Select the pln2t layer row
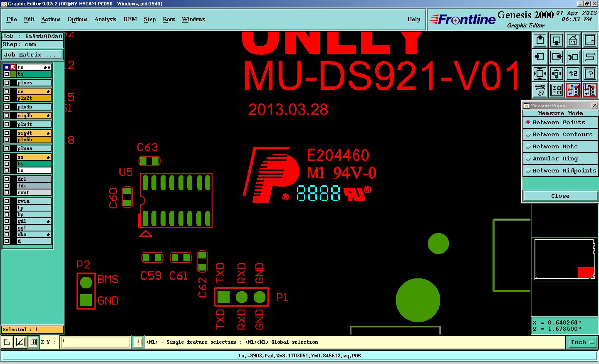 (34, 98)
